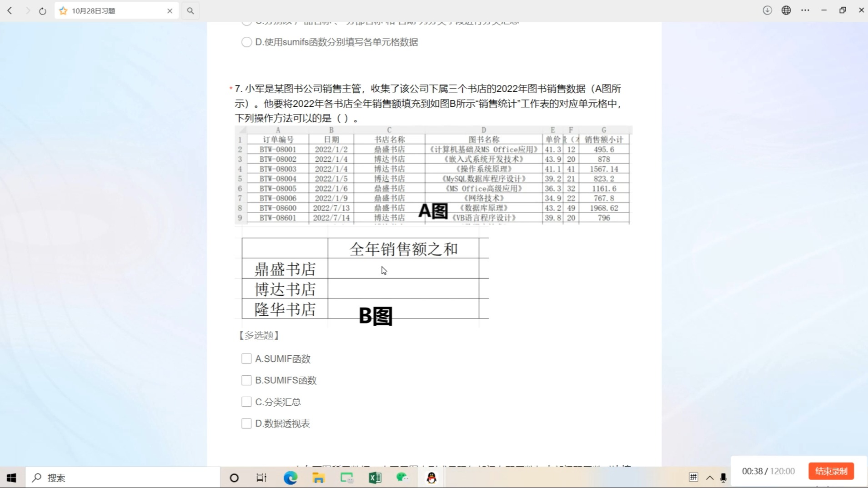The height and width of the screenshot is (488, 868).
Task: Click the globe icon in the title bar
Action: pyautogui.click(x=786, y=10)
